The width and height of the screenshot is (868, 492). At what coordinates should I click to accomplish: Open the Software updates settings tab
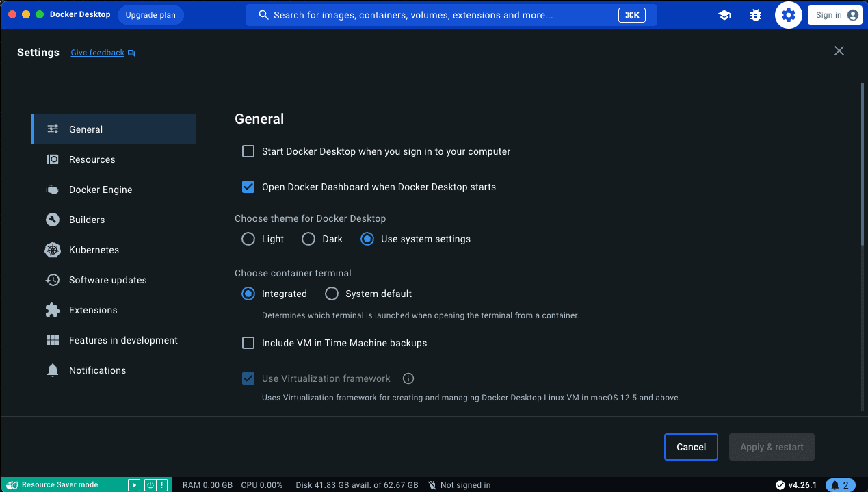pyautogui.click(x=114, y=280)
